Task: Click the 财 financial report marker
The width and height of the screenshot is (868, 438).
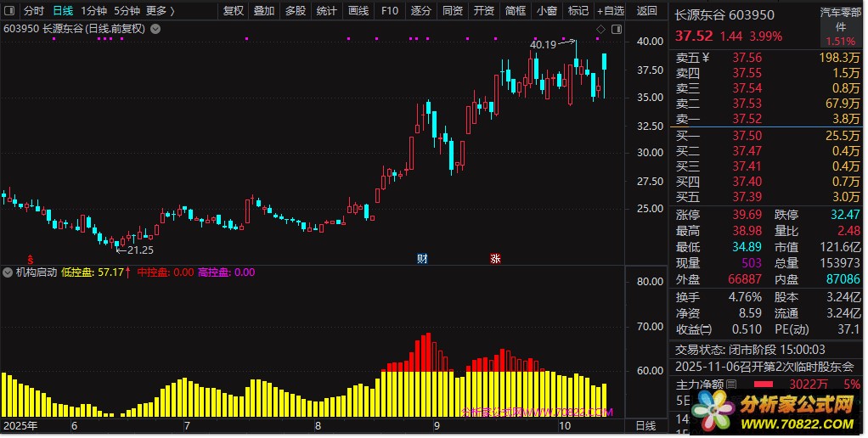Action: coord(422,258)
